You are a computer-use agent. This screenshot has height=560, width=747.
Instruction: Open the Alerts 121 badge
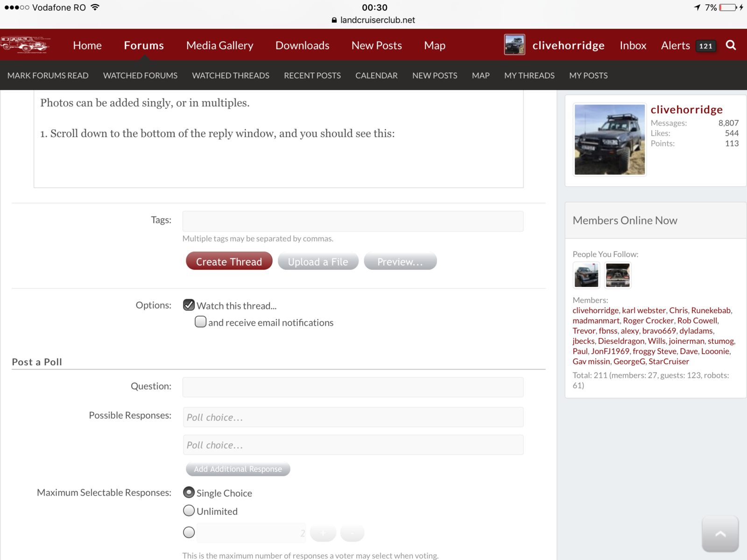click(x=706, y=46)
